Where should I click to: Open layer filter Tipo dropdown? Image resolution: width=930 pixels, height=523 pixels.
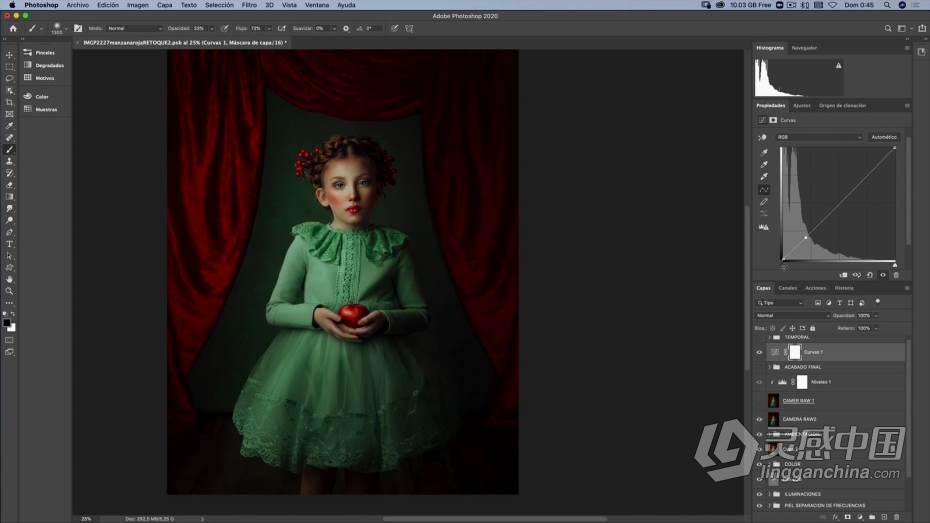(x=779, y=303)
